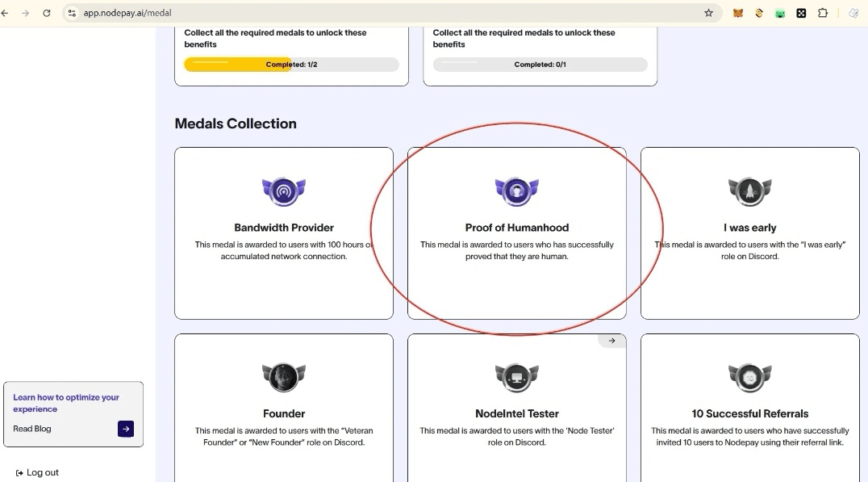Click the Read Blog arrow button

click(x=126, y=429)
